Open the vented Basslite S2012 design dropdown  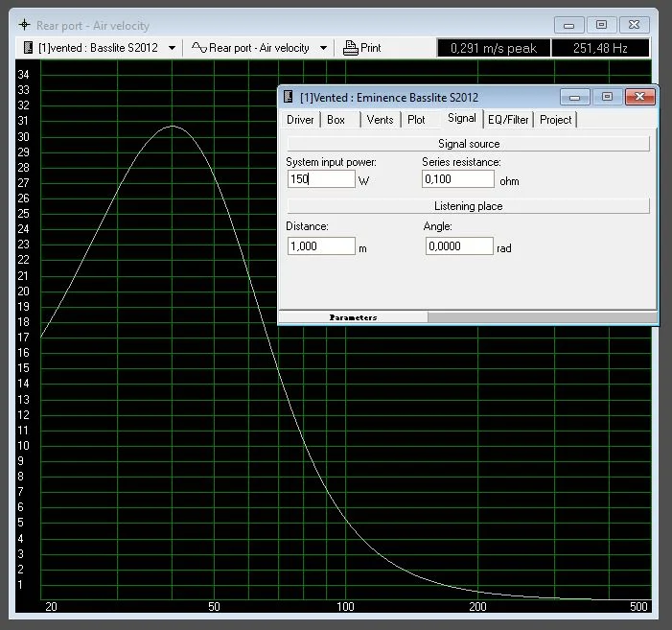[172, 47]
